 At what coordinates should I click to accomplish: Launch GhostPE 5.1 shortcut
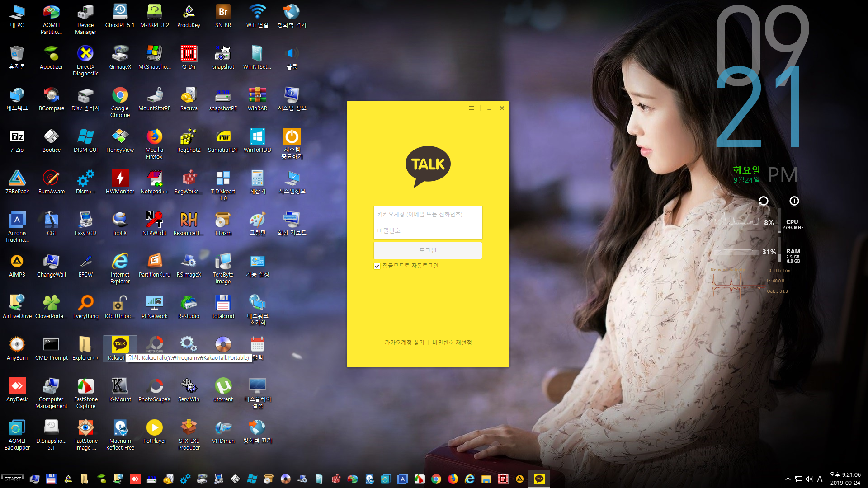[x=120, y=16]
